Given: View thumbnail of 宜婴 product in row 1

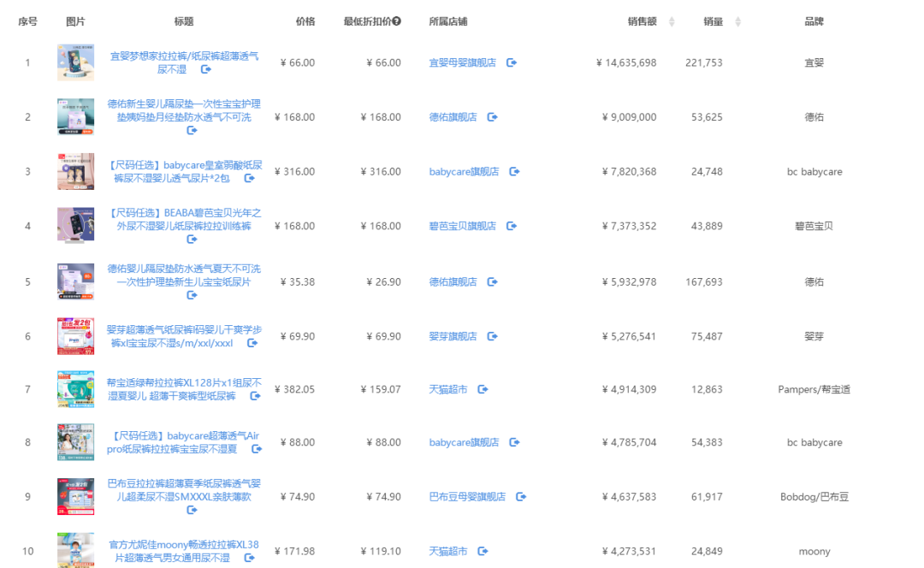Looking at the screenshot, I should click(x=75, y=62).
